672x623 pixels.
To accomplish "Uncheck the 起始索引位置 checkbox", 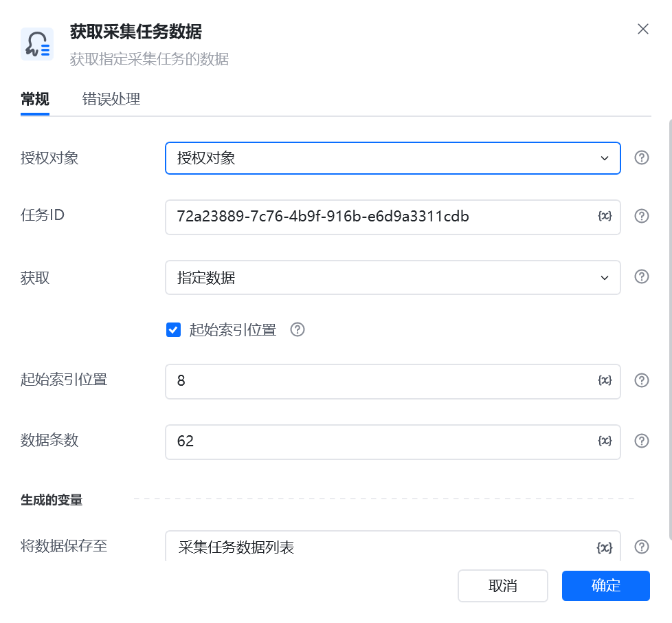I will tap(173, 330).
